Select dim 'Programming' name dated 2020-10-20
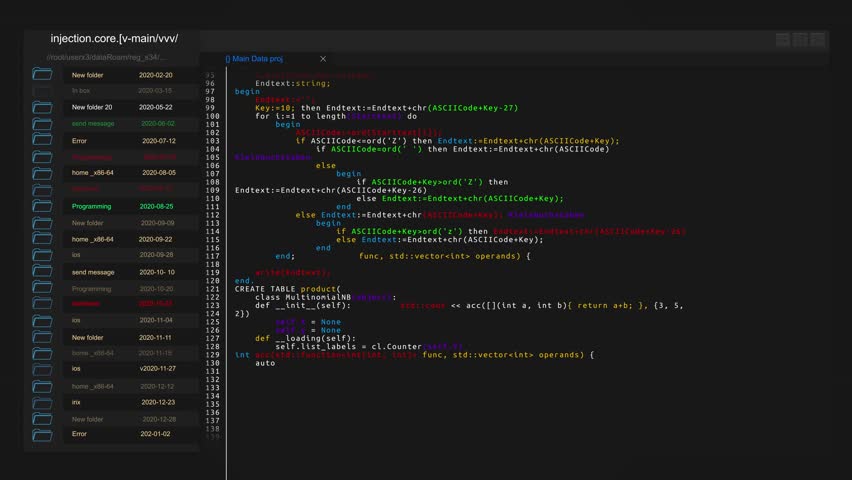Screen dimensions: 852x480 91,289
